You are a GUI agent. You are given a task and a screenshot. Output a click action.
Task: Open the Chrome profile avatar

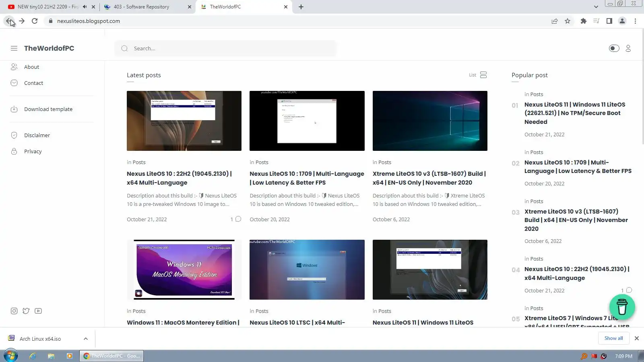click(x=622, y=21)
